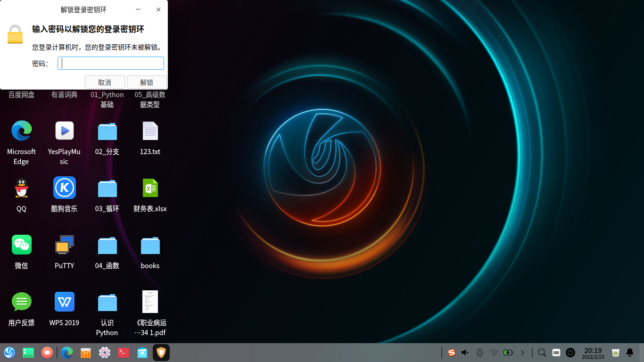Start WPS 2019
Image resolution: width=644 pixels, height=362 pixels.
(64, 302)
